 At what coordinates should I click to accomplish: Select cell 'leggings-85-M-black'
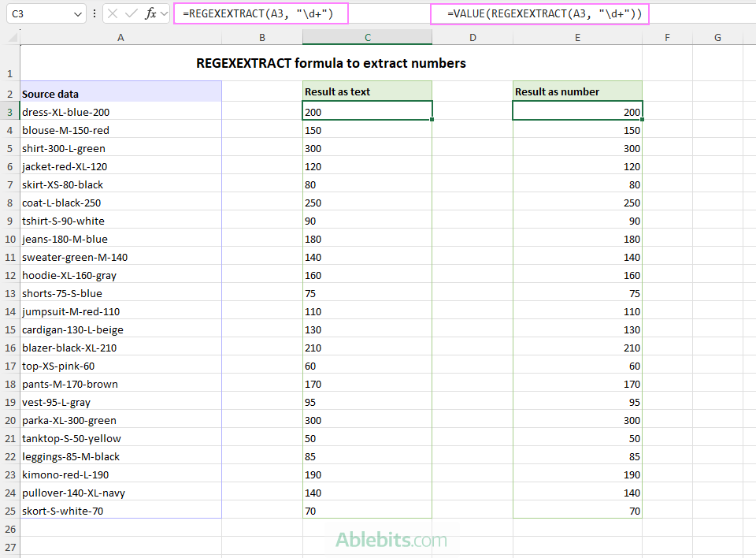pyautogui.click(x=120, y=456)
